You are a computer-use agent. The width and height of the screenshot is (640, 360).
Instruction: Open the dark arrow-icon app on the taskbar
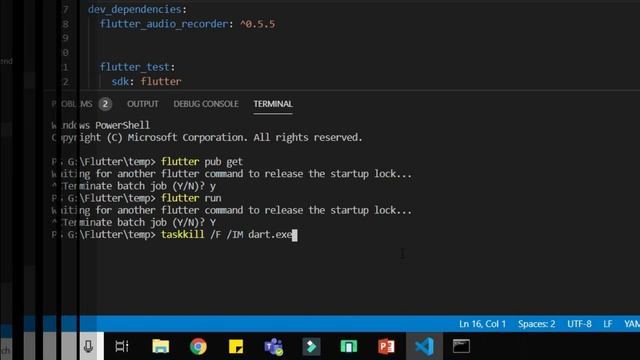(311, 347)
